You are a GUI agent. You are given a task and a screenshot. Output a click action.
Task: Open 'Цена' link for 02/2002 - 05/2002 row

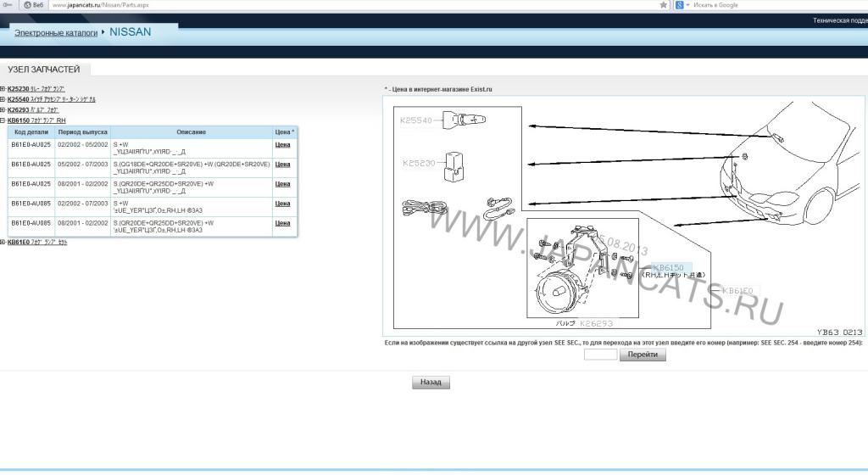(x=282, y=144)
